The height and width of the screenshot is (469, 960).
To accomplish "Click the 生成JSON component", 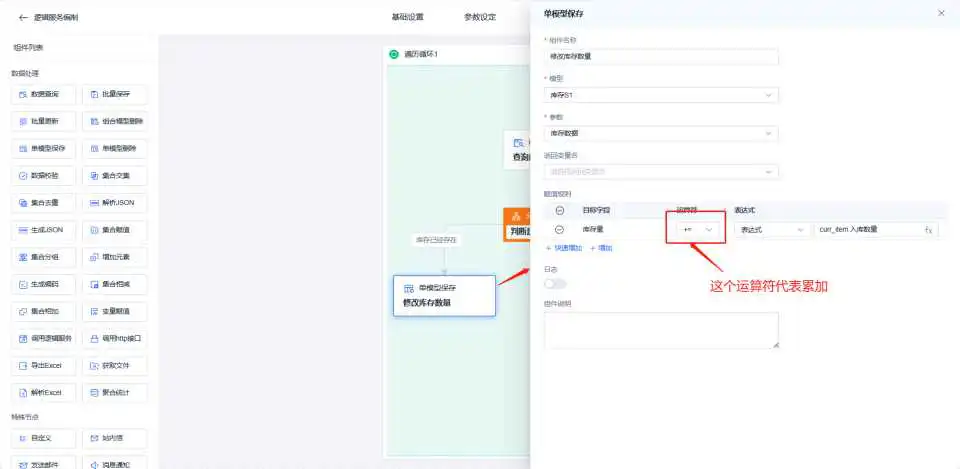I will 43,230.
